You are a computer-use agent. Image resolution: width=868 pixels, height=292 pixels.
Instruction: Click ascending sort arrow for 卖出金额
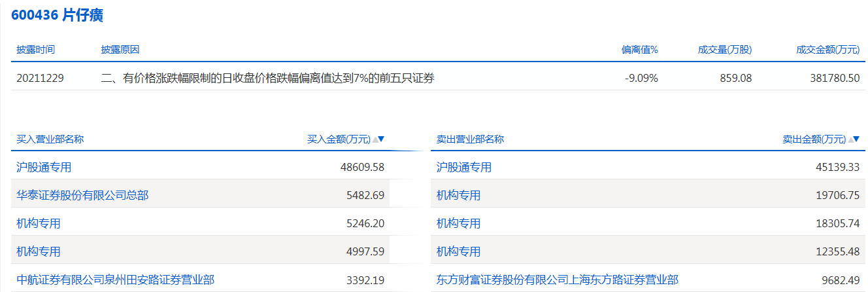point(850,139)
